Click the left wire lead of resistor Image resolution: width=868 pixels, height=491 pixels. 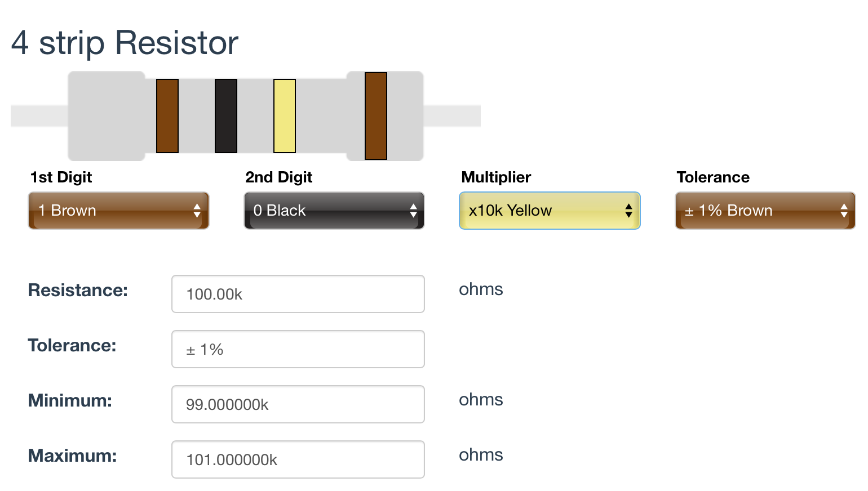click(x=39, y=116)
